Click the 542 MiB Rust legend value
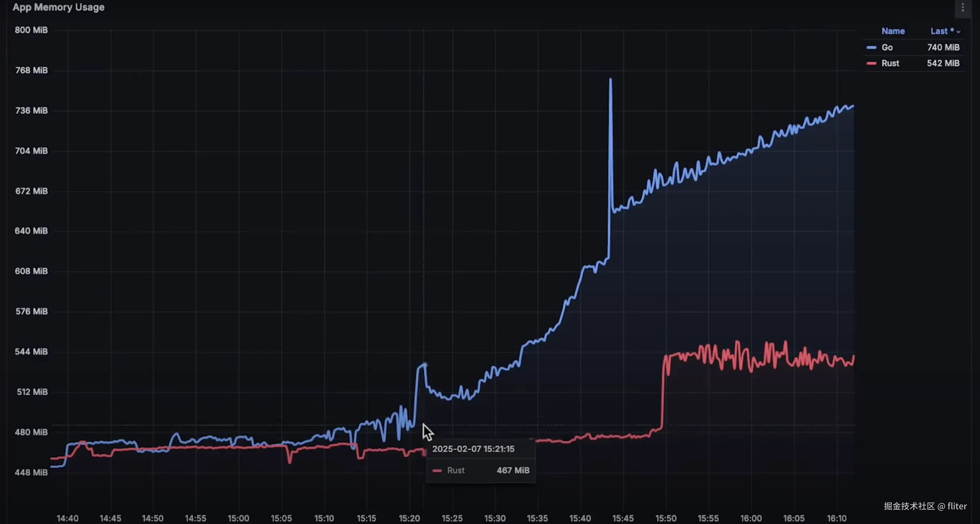 [x=943, y=63]
